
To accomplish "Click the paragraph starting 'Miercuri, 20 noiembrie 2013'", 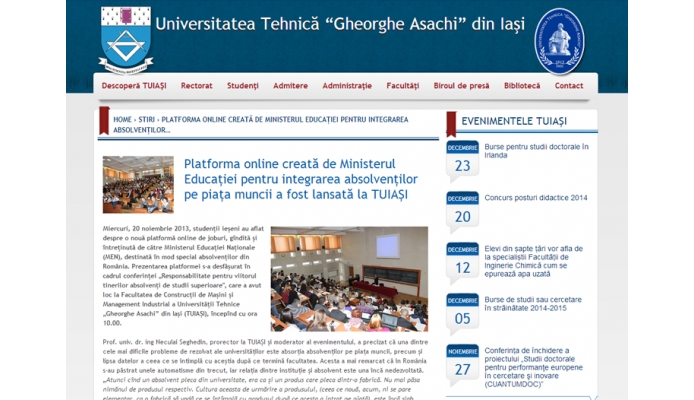I will (183, 276).
